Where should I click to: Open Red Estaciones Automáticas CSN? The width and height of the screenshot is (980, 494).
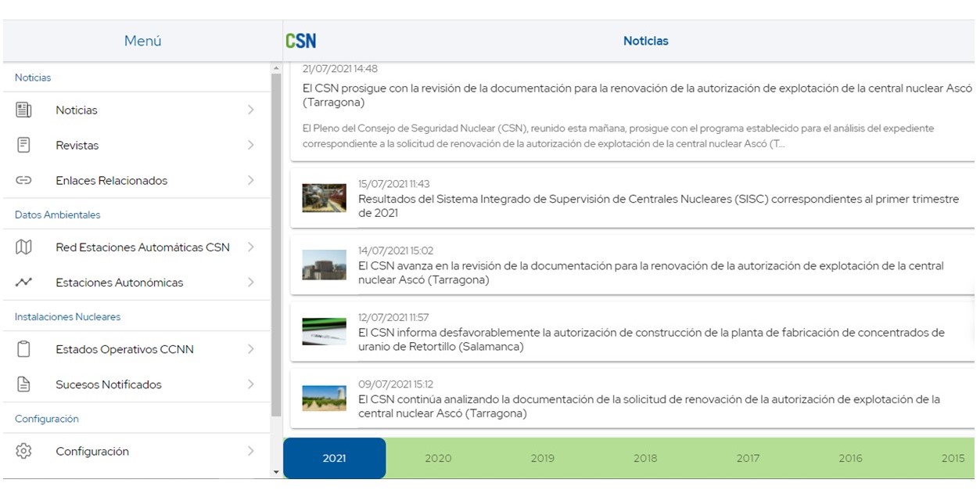[x=136, y=247]
